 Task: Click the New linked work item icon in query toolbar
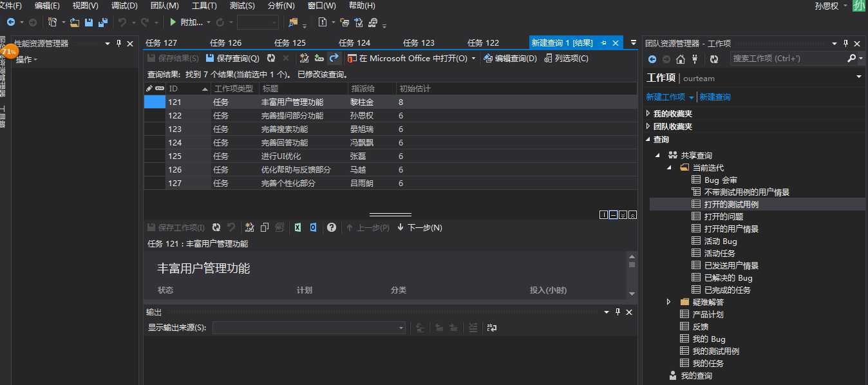(305, 58)
